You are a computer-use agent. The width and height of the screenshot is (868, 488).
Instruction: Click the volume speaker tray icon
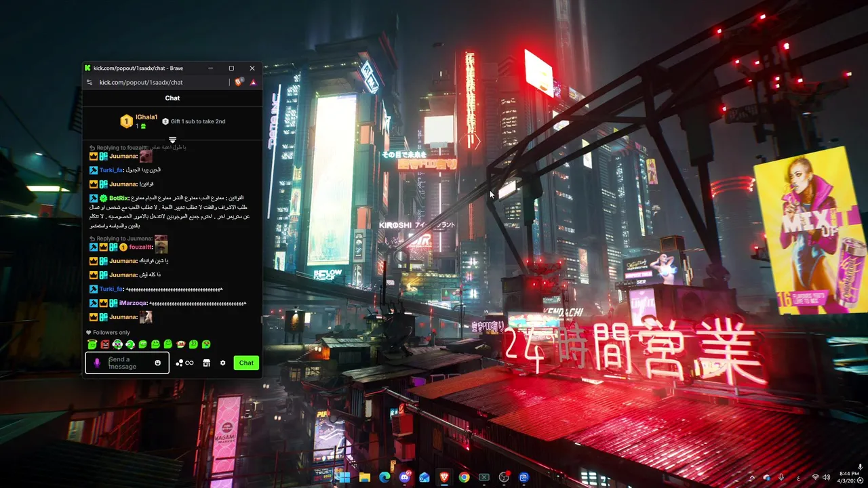pos(826,477)
